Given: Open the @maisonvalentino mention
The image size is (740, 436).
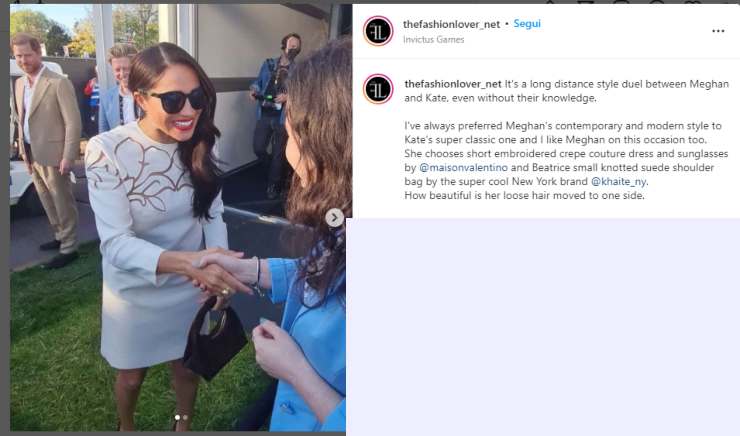Looking at the screenshot, I should coord(463,168).
